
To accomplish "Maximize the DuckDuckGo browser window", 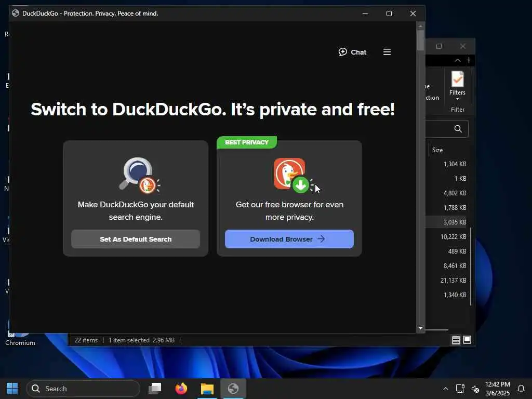I will pos(389,14).
